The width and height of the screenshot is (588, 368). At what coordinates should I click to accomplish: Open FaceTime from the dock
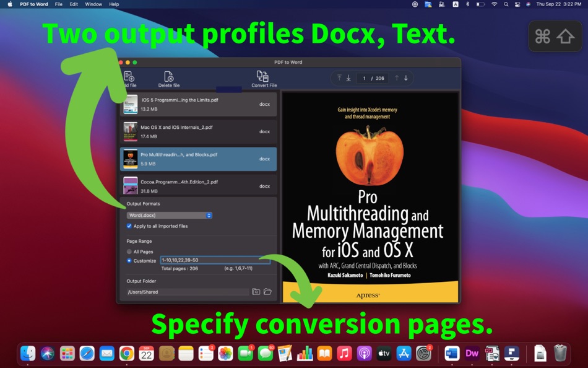click(x=246, y=353)
